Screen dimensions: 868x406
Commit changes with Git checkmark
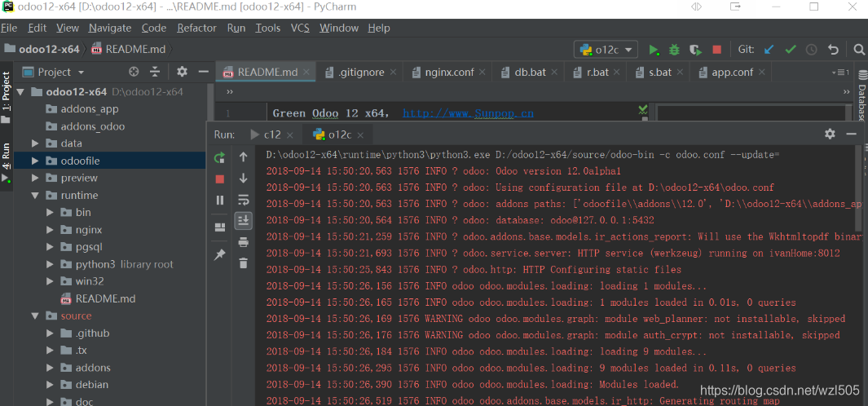tap(790, 50)
